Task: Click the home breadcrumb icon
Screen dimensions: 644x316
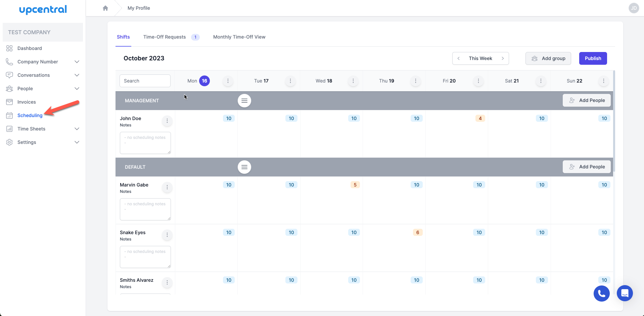Action: pos(105,8)
